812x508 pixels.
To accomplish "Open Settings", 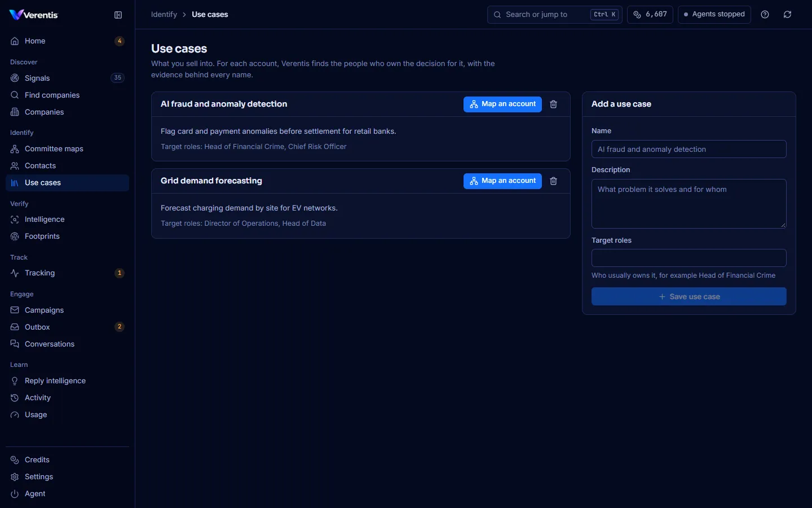I will click(x=67, y=477).
